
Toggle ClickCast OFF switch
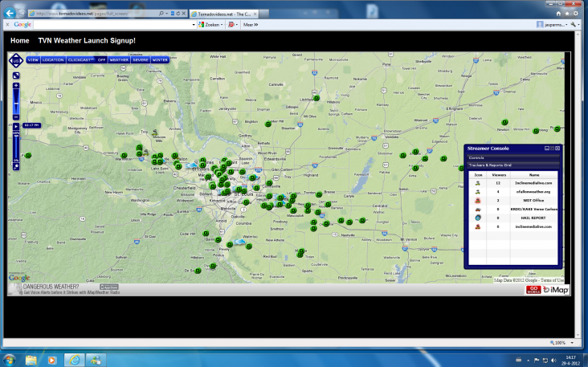(101, 59)
